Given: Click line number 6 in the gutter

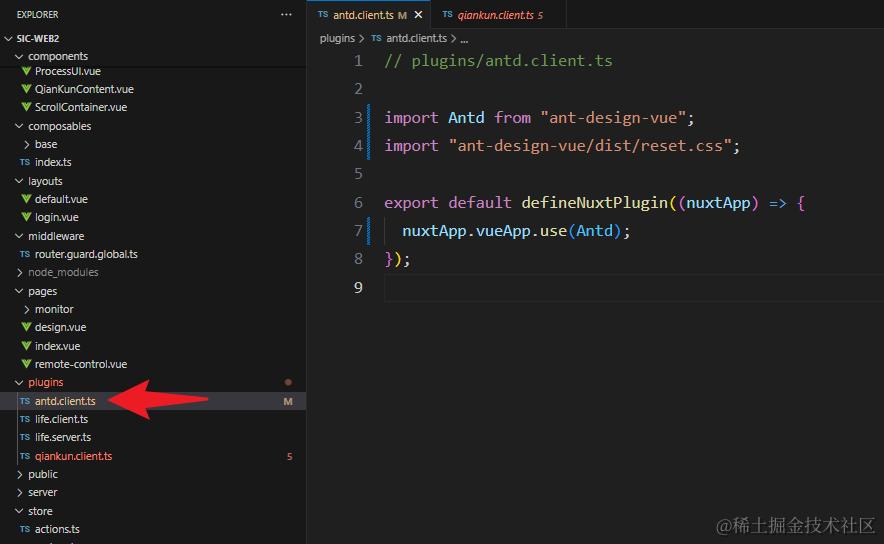Looking at the screenshot, I should (359, 202).
